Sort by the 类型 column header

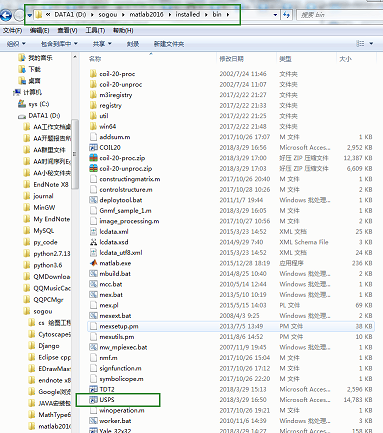(285, 59)
